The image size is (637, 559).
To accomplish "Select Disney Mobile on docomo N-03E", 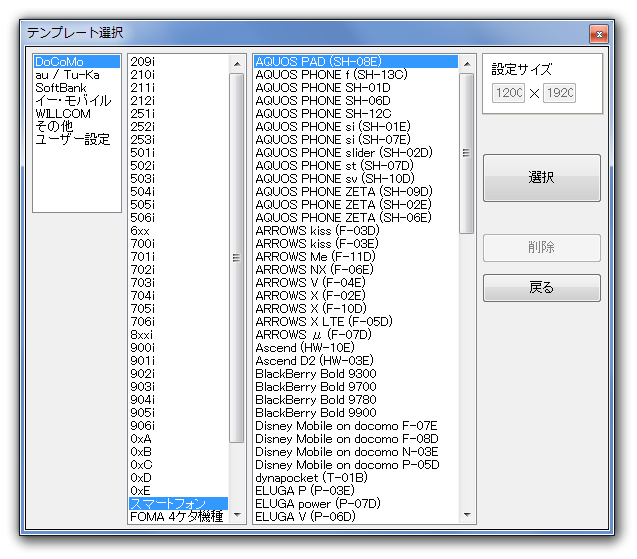I will pyautogui.click(x=356, y=452).
